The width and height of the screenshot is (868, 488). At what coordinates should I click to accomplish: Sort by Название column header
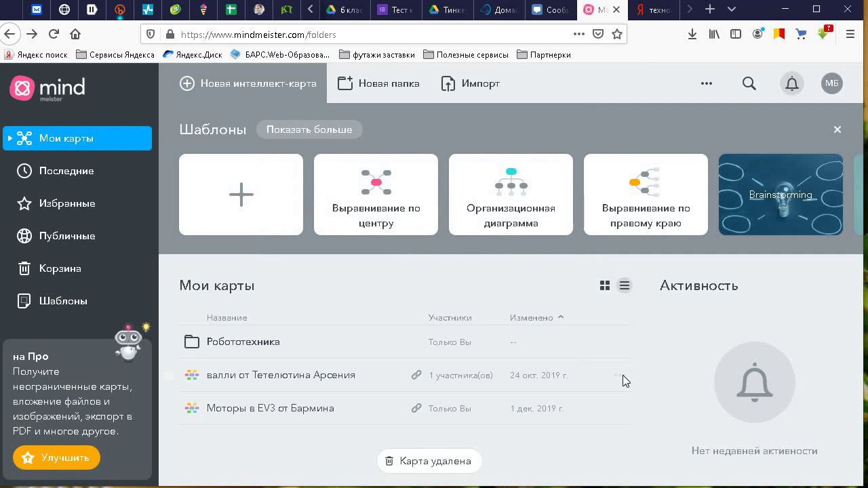coord(226,318)
